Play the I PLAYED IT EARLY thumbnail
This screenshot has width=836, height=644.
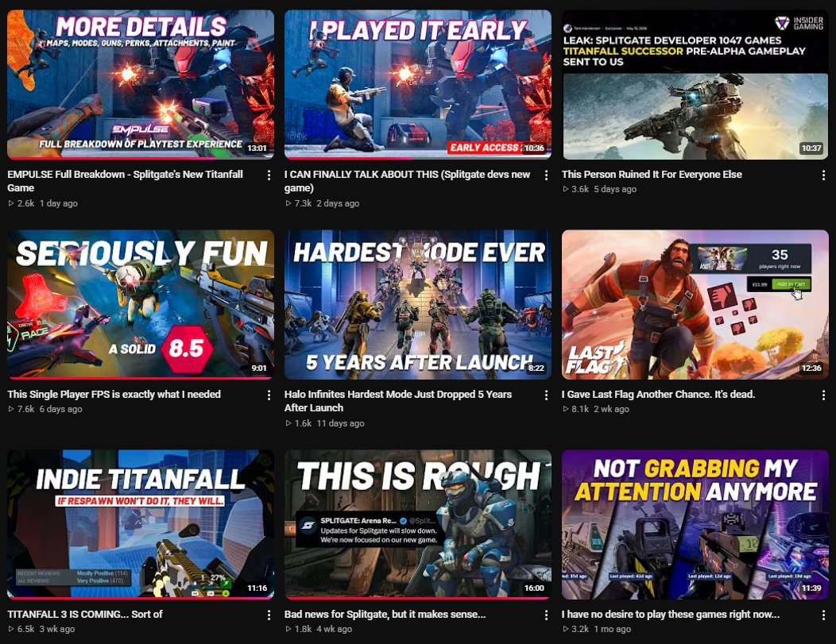click(x=418, y=84)
